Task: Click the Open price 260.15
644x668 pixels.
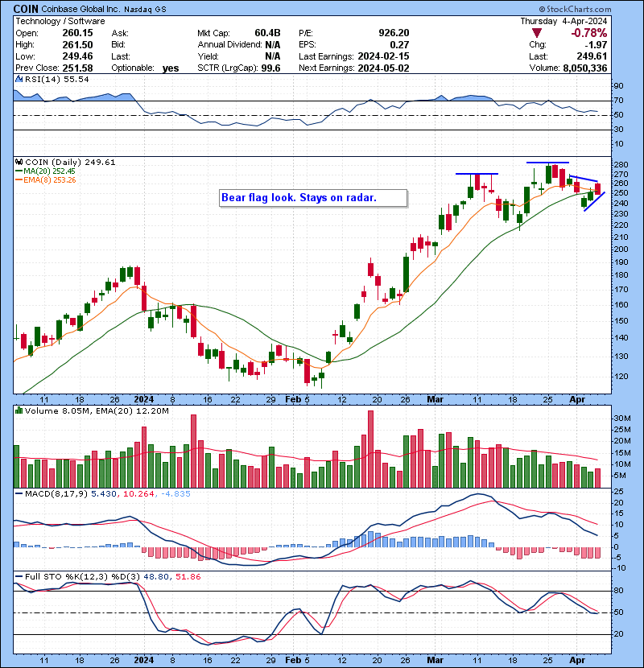Action: (77, 33)
